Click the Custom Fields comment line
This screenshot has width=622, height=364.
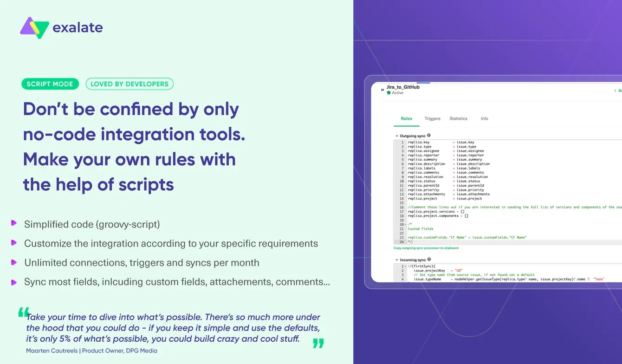click(421, 229)
